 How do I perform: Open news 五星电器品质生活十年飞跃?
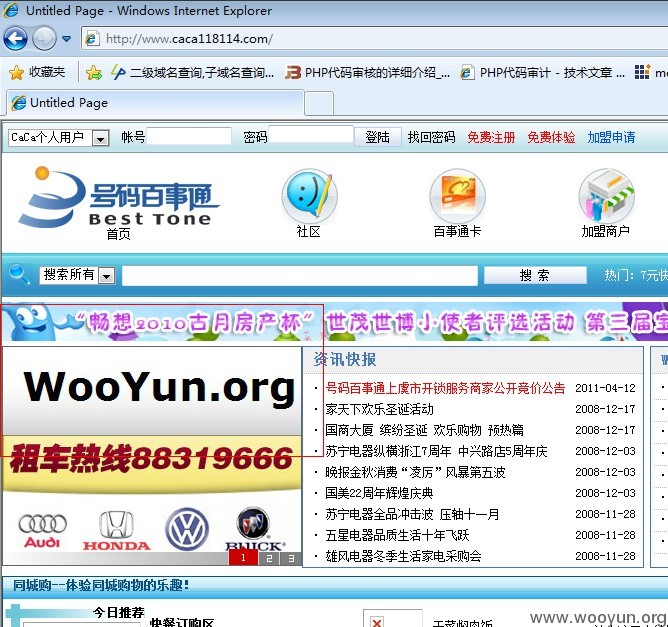pyautogui.click(x=397, y=535)
